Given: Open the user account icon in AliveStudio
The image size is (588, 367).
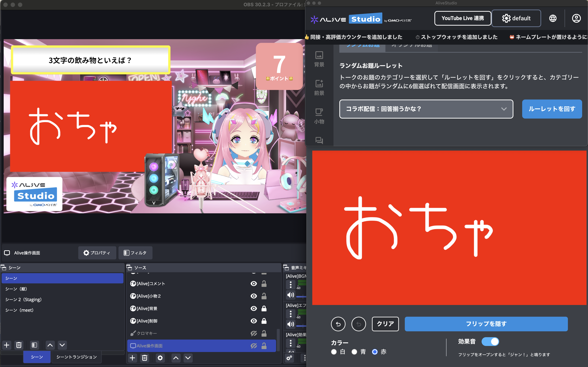Looking at the screenshot, I should click(x=576, y=18).
